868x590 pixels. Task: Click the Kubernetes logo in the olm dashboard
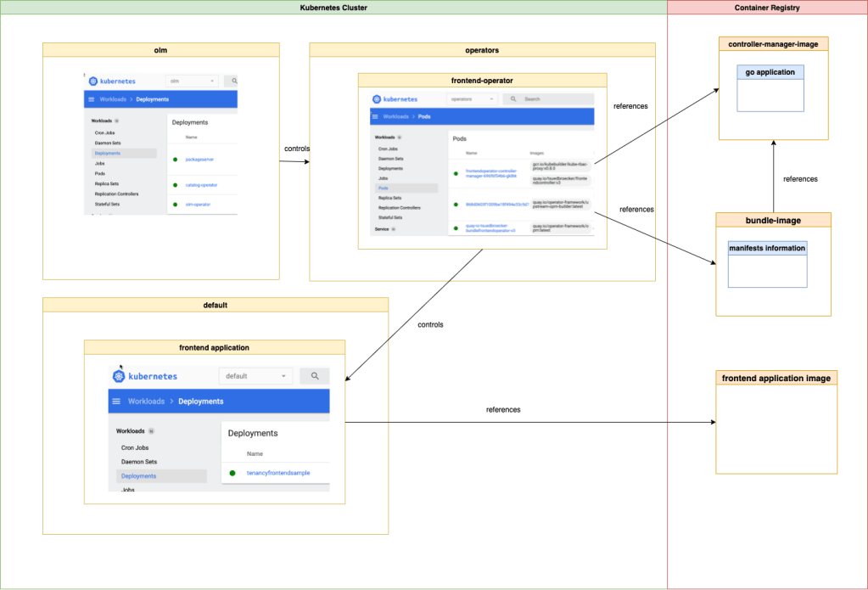(92, 81)
